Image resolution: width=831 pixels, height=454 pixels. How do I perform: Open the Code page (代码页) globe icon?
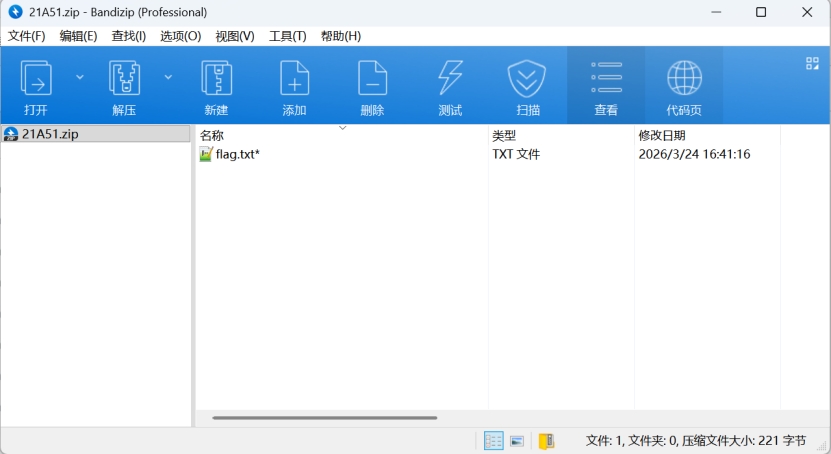pos(684,78)
